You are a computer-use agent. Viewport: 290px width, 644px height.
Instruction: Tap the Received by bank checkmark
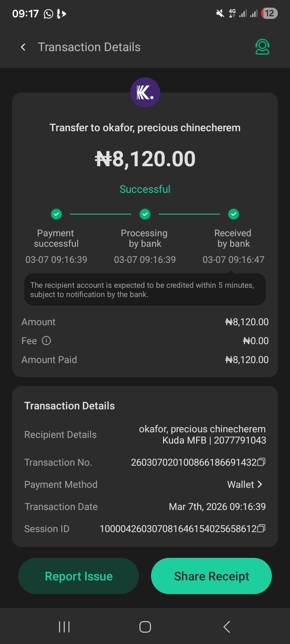pyautogui.click(x=234, y=214)
